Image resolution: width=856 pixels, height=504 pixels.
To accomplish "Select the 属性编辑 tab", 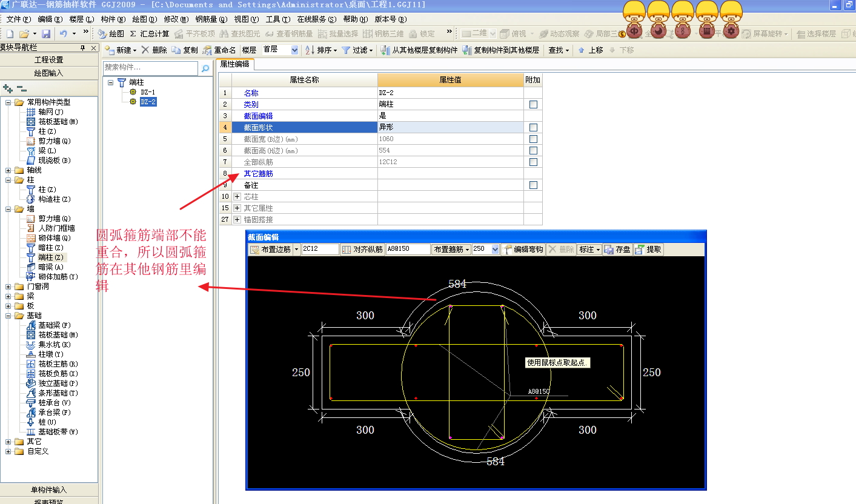I will point(235,64).
